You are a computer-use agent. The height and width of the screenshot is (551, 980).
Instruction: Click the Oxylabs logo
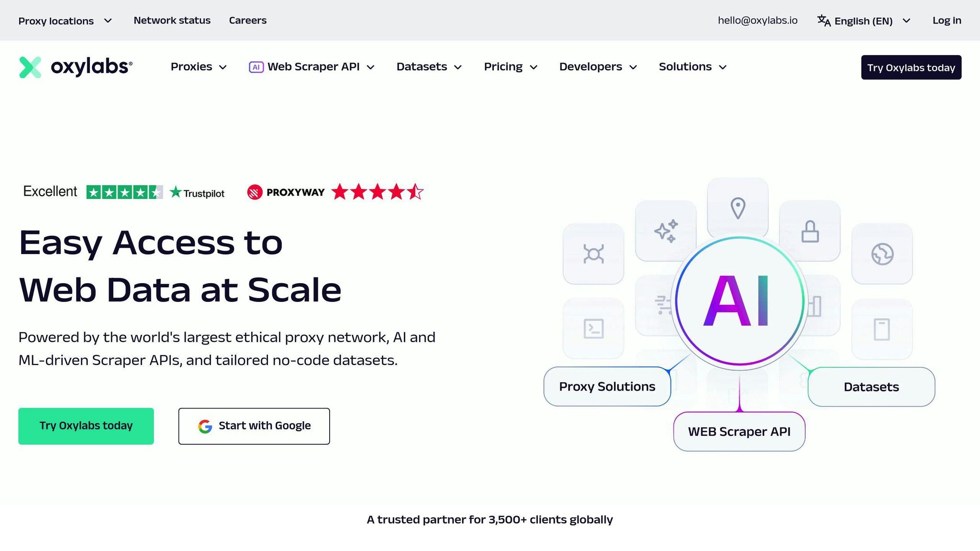[x=76, y=66]
